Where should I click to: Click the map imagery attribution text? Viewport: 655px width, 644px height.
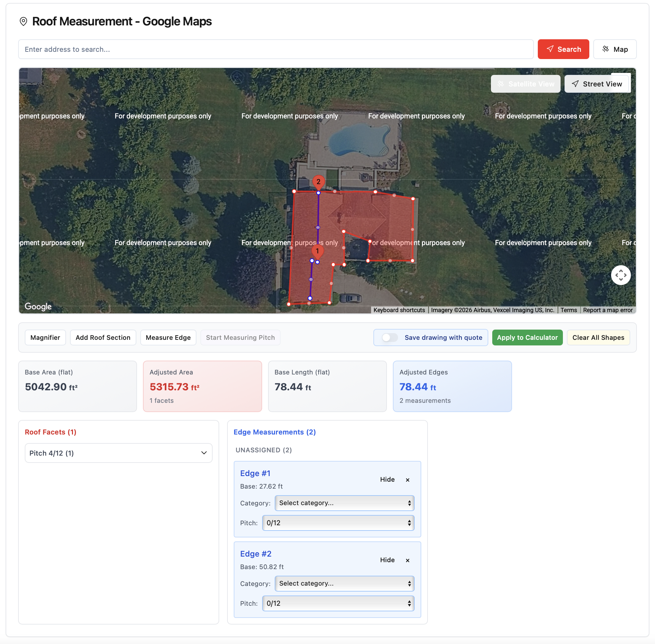pyautogui.click(x=493, y=310)
